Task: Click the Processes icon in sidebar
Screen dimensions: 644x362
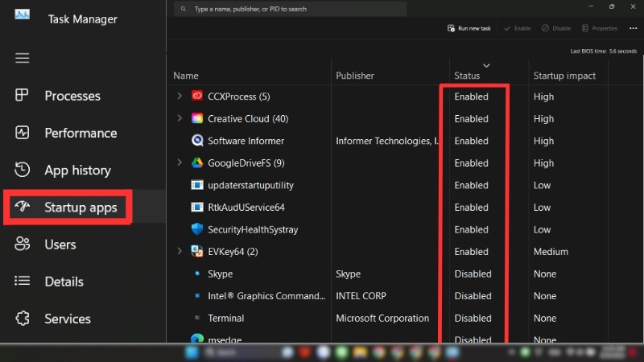Action: [23, 96]
